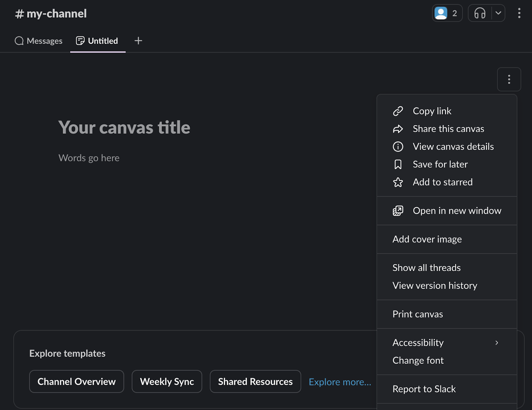
Task: Start a huddle with headphones icon
Action: [480, 13]
